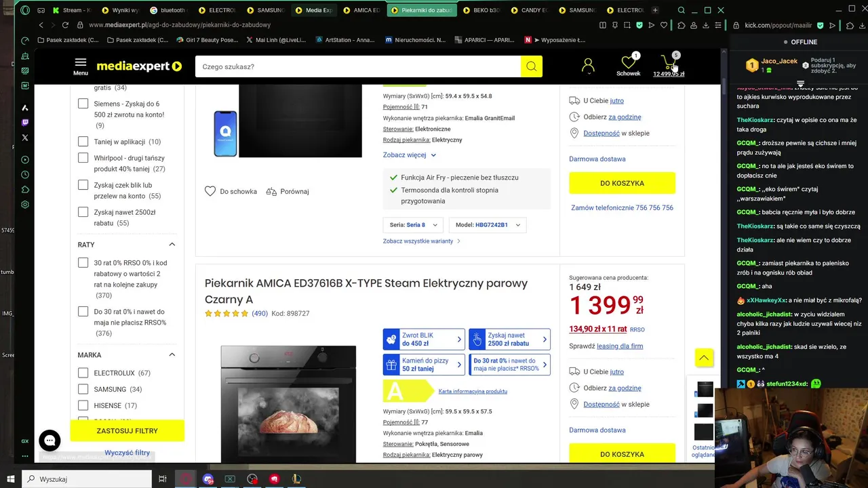Screen dimensions: 868x488
Task: Open Windows Start button
Action: click(10, 479)
